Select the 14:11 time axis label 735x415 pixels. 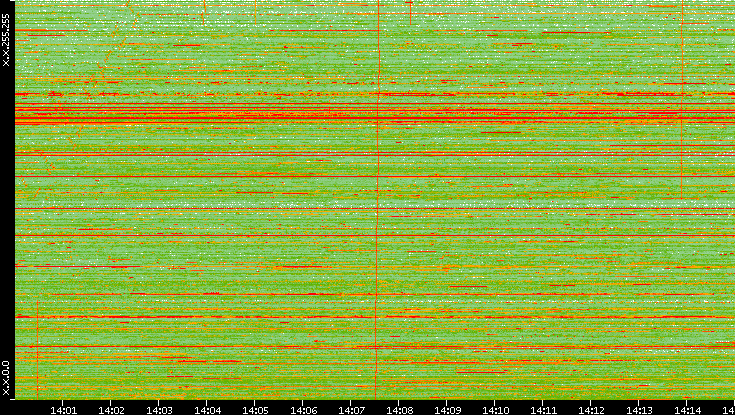tap(543, 410)
